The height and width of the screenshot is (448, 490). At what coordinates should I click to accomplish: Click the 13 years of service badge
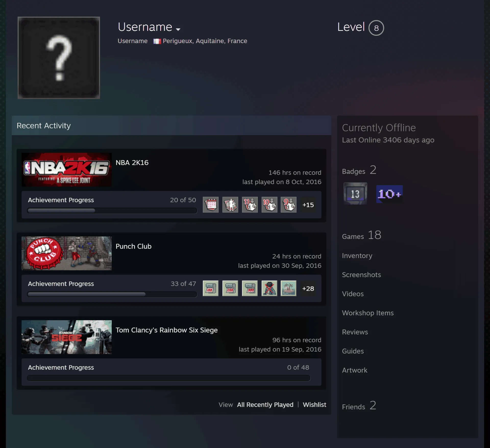(355, 194)
